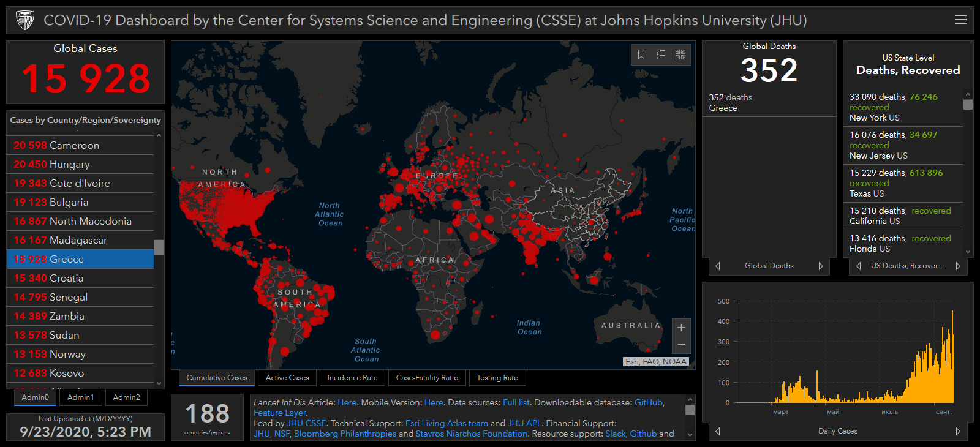This screenshot has height=447, width=980.
Task: Open the map bookmarks icon
Action: coord(641,54)
